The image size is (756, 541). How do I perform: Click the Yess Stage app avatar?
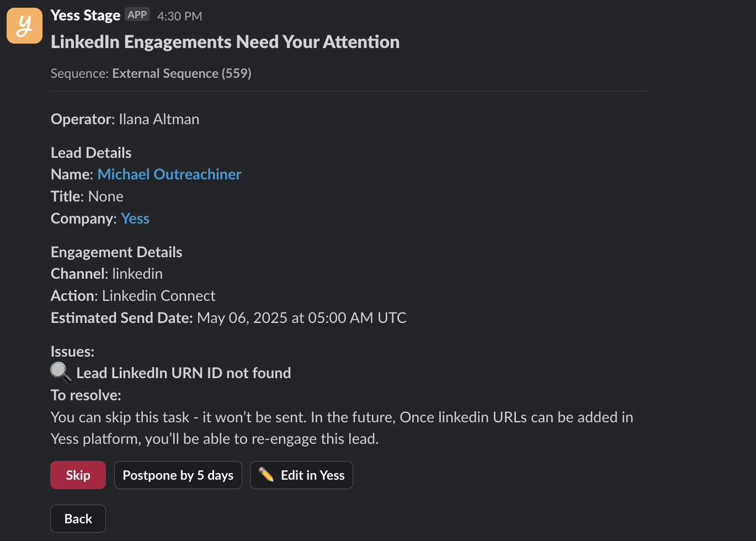tap(24, 25)
